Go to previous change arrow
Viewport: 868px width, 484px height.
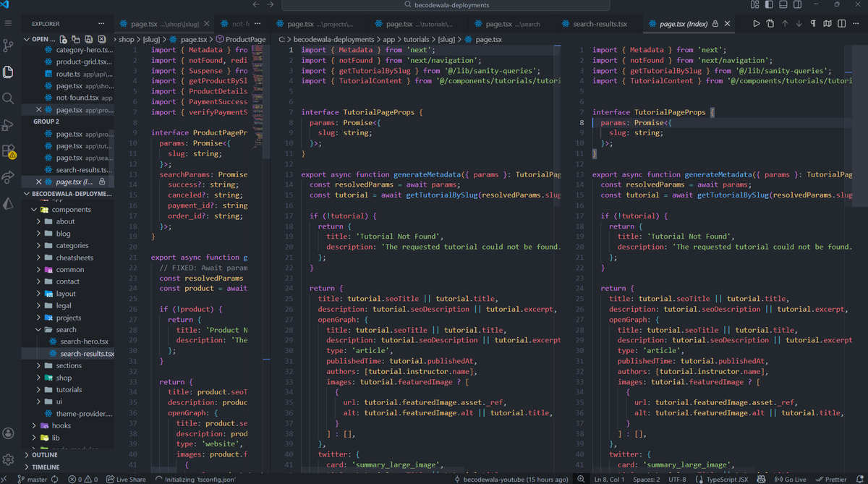785,24
